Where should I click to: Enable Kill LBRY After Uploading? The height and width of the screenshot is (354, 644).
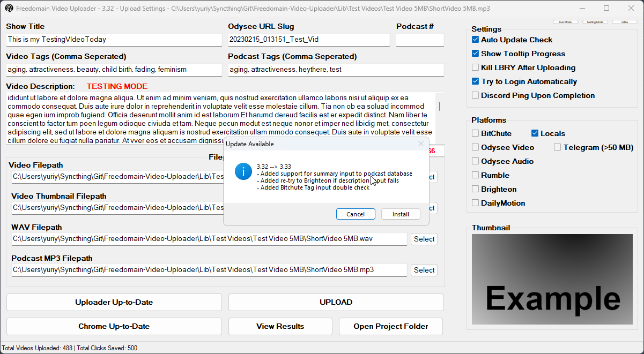[x=475, y=67]
